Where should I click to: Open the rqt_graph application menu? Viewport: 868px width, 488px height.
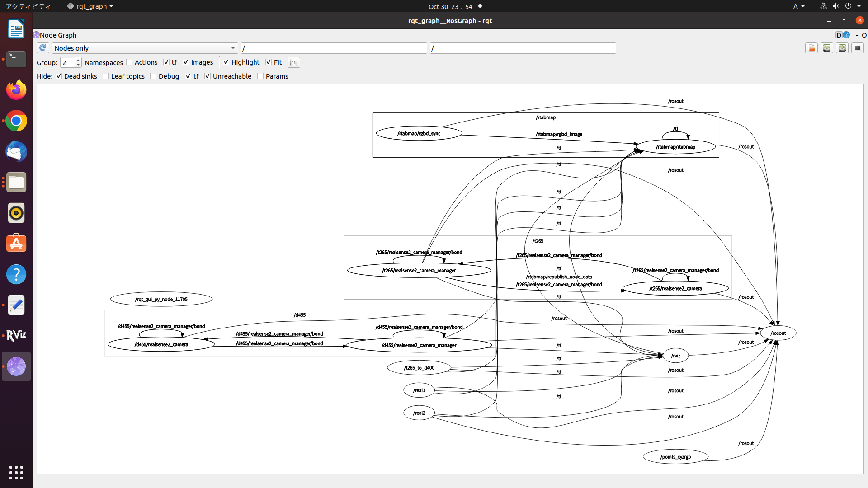click(90, 6)
